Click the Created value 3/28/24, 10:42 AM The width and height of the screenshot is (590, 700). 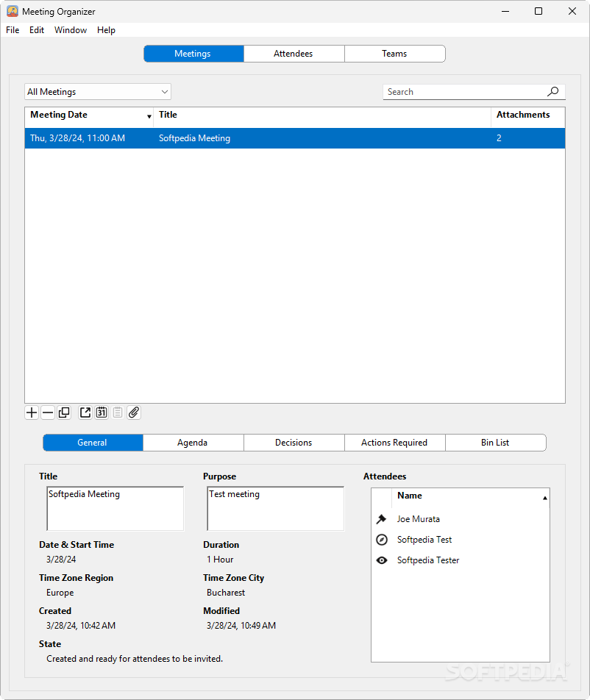[x=81, y=626]
